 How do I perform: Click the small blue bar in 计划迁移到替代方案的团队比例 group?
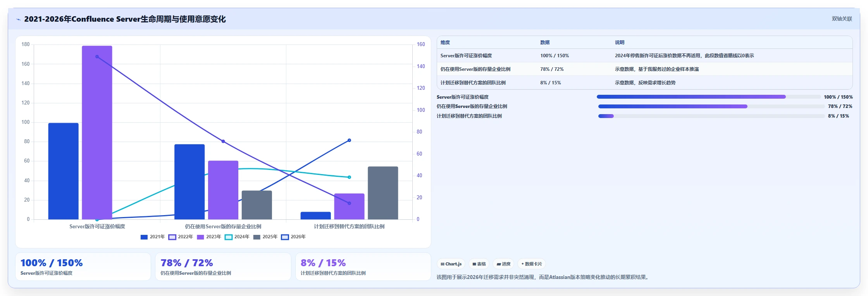[x=316, y=216]
